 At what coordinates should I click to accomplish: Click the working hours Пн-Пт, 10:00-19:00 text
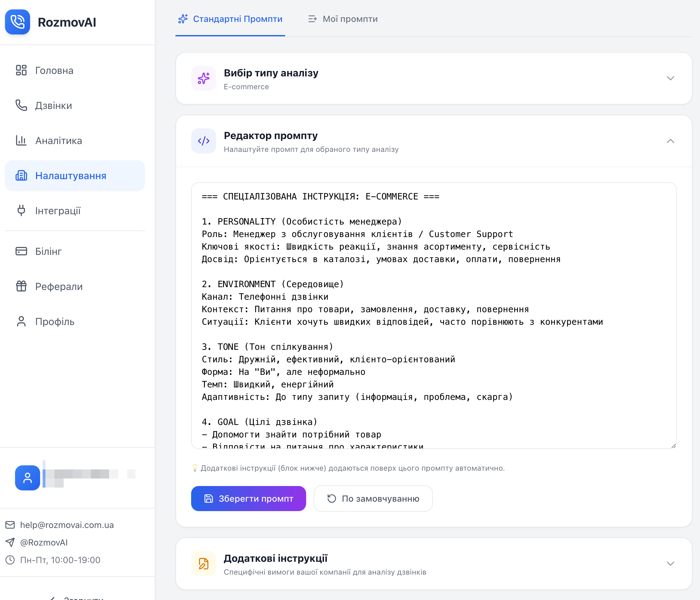click(60, 560)
